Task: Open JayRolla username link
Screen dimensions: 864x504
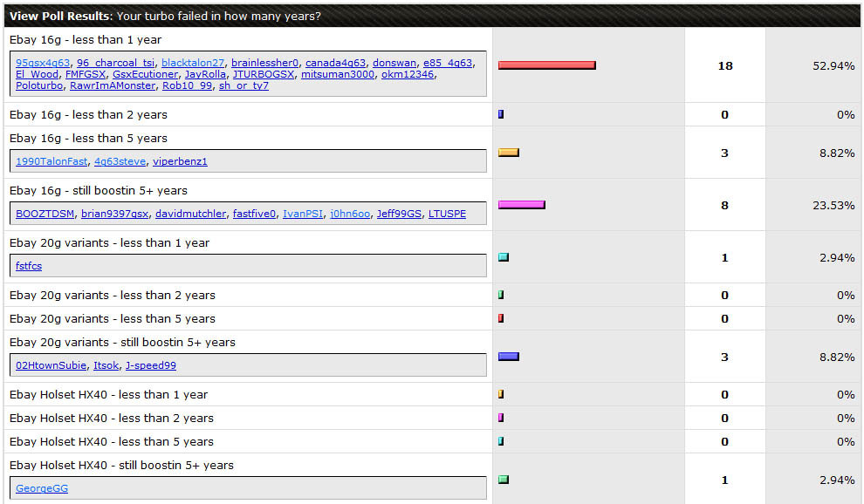Action: pyautogui.click(x=205, y=74)
